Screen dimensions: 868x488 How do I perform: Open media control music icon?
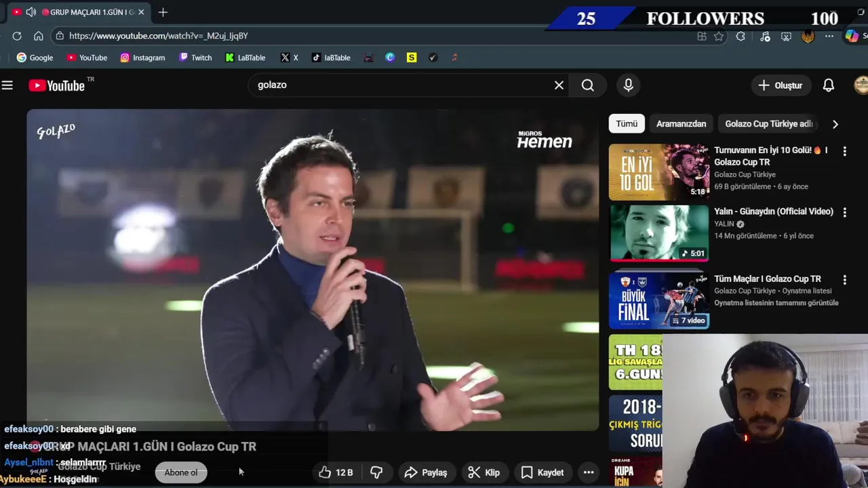[x=765, y=37]
